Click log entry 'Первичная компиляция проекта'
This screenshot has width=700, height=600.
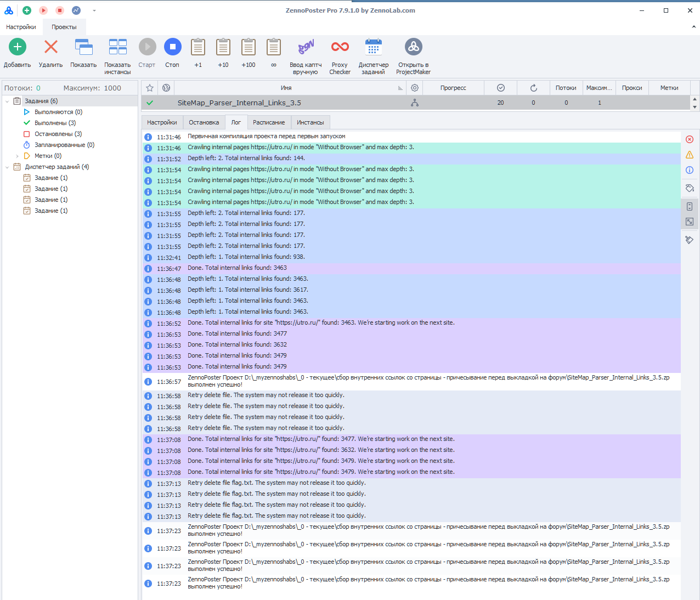[411, 137]
